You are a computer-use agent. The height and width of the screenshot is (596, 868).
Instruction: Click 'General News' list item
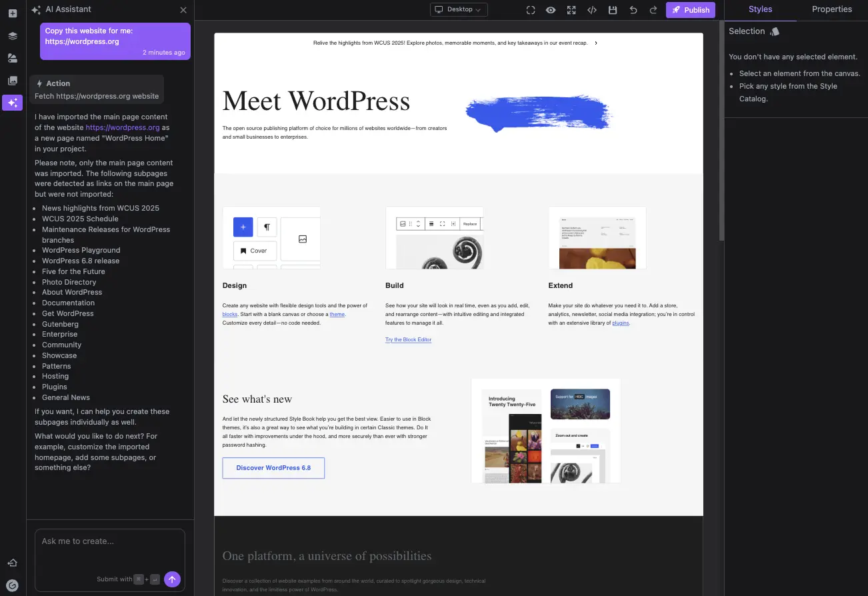pyautogui.click(x=66, y=397)
